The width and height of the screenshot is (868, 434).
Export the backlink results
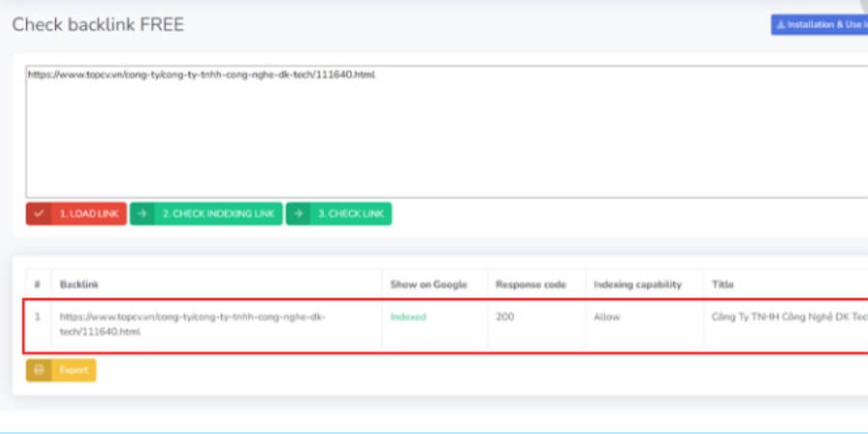point(61,370)
